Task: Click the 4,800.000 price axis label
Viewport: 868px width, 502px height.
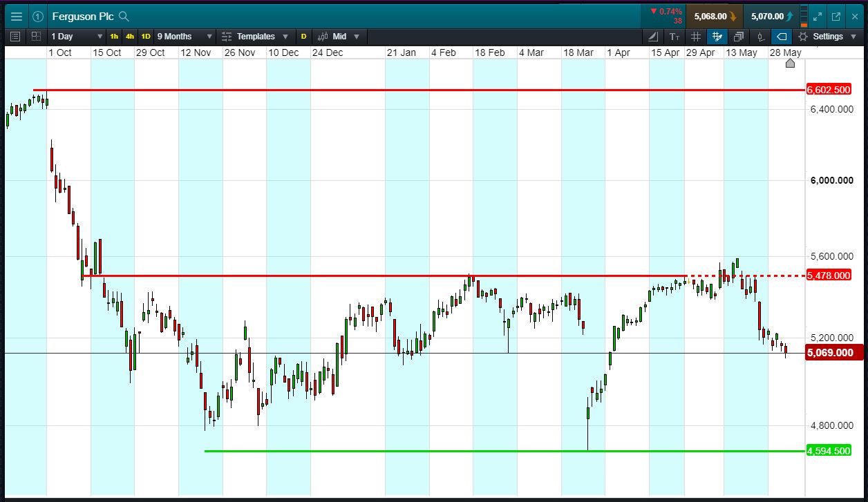Action: [x=832, y=426]
